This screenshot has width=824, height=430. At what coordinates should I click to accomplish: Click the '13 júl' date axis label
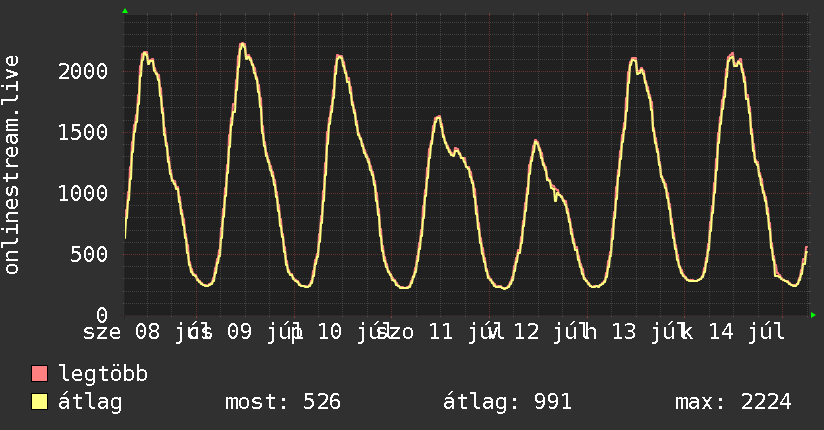tap(644, 332)
